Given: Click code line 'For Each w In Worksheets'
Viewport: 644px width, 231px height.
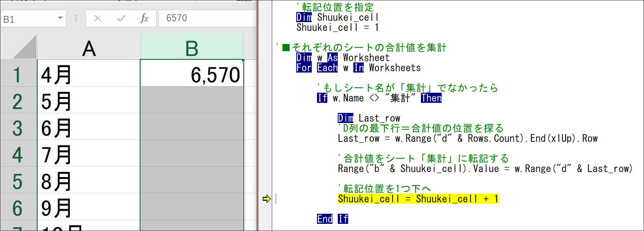Looking at the screenshot, I should click(x=359, y=68).
